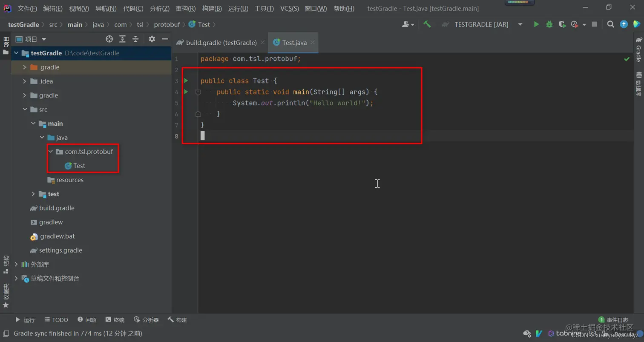Screen dimensions: 644x342
Task: Open the VCS(S) menu
Action: pos(290,9)
